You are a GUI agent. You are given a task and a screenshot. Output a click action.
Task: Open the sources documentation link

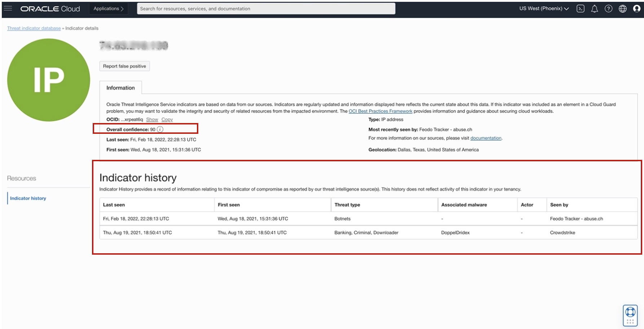click(486, 138)
